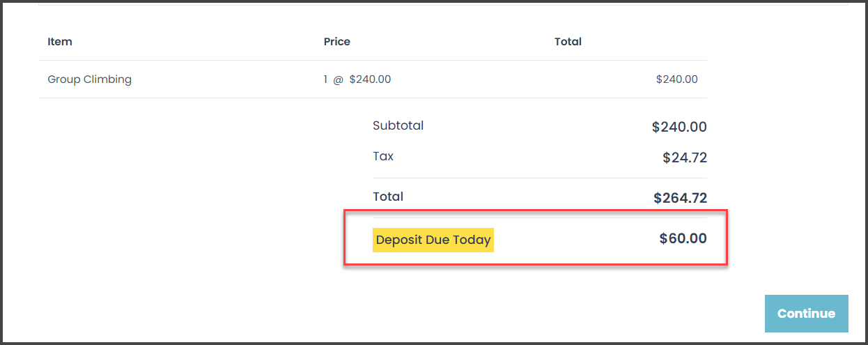Click the word Group in item name
Screen dimensions: 868x345
pos(64,79)
